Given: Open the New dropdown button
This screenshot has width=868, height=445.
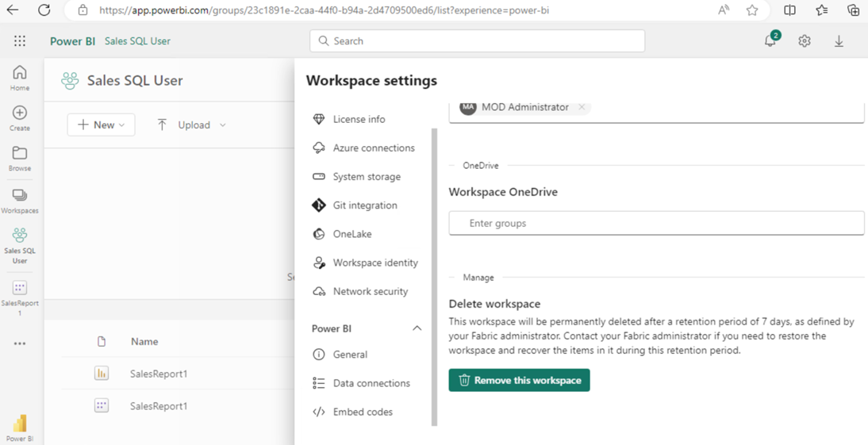Looking at the screenshot, I should point(101,125).
